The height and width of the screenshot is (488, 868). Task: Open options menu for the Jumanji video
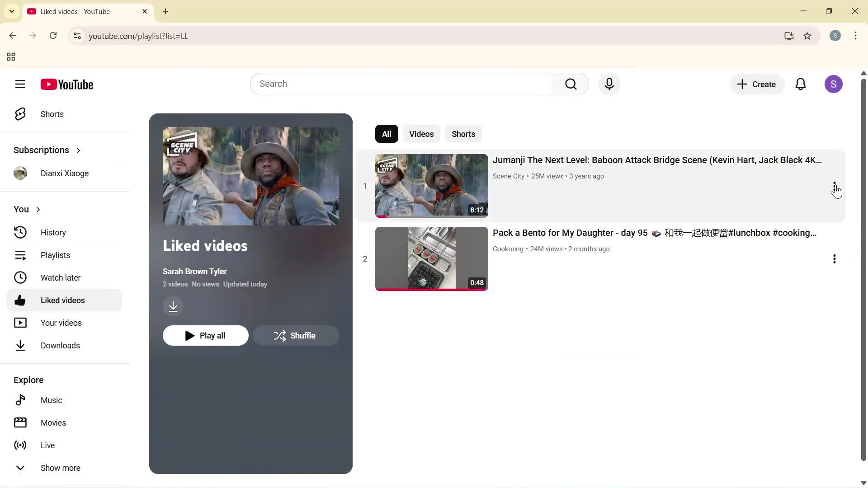[834, 185]
